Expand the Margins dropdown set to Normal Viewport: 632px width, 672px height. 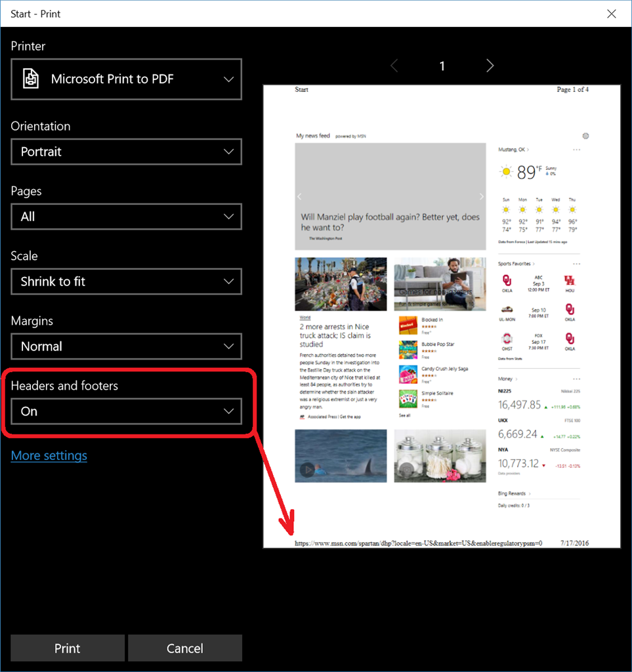pyautogui.click(x=127, y=346)
